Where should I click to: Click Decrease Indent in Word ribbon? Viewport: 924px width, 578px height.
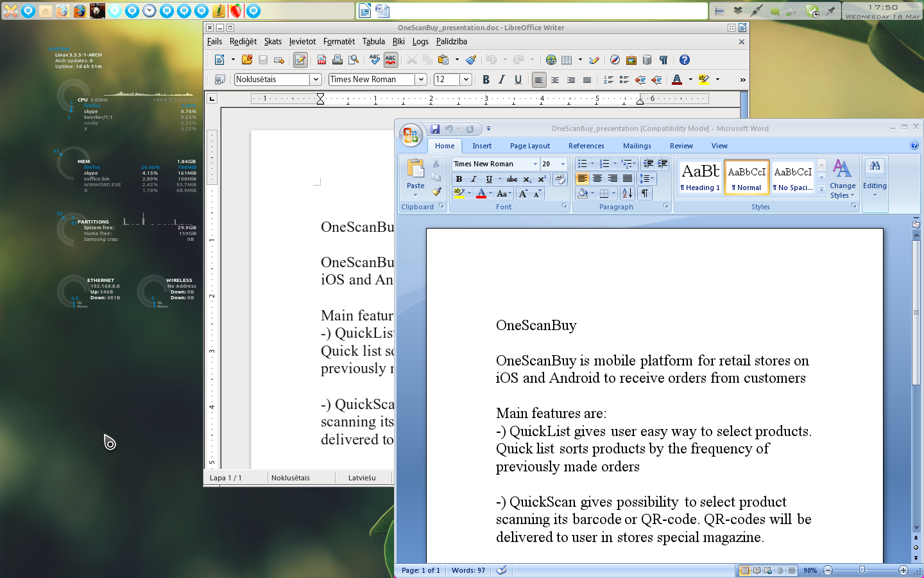[648, 164]
